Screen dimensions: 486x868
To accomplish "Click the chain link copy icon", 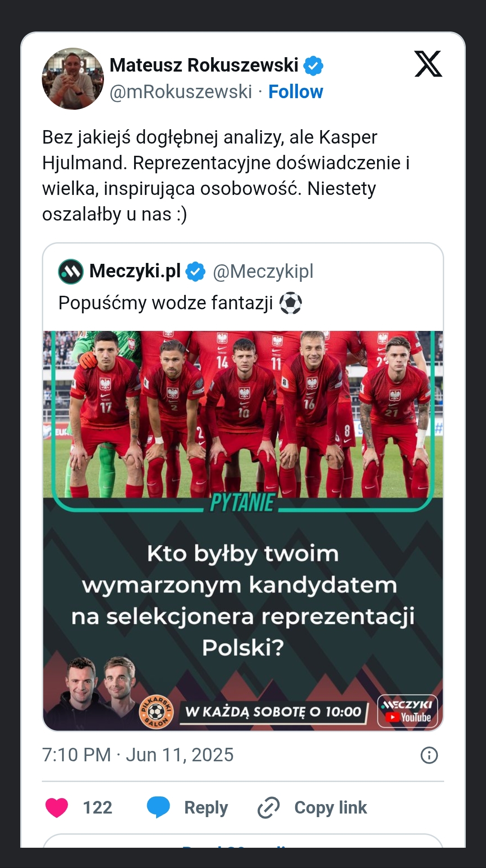I will (x=269, y=808).
